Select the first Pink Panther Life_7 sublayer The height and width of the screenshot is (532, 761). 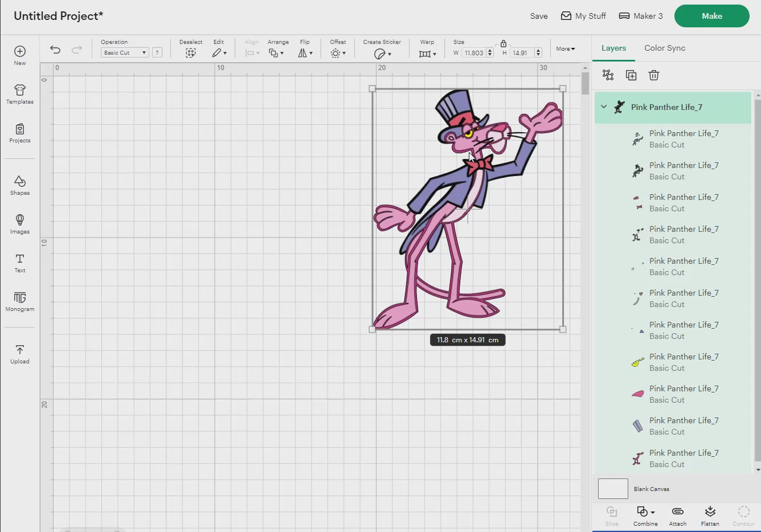(673, 139)
